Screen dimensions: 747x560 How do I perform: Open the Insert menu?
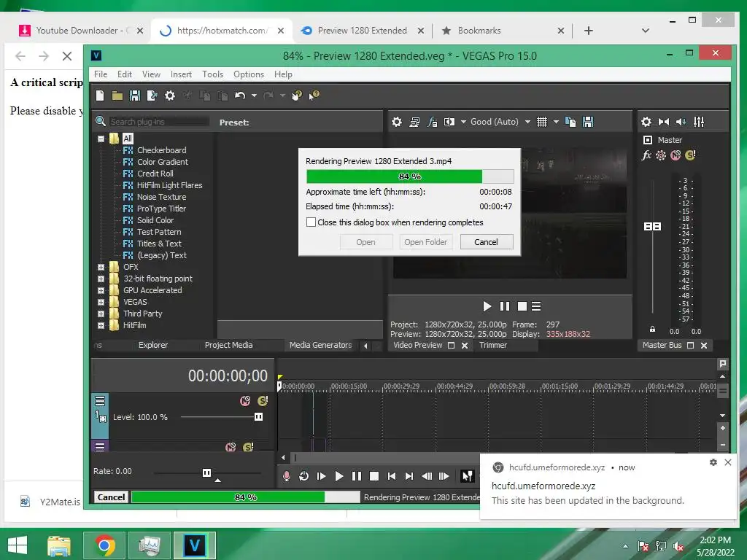(x=181, y=74)
